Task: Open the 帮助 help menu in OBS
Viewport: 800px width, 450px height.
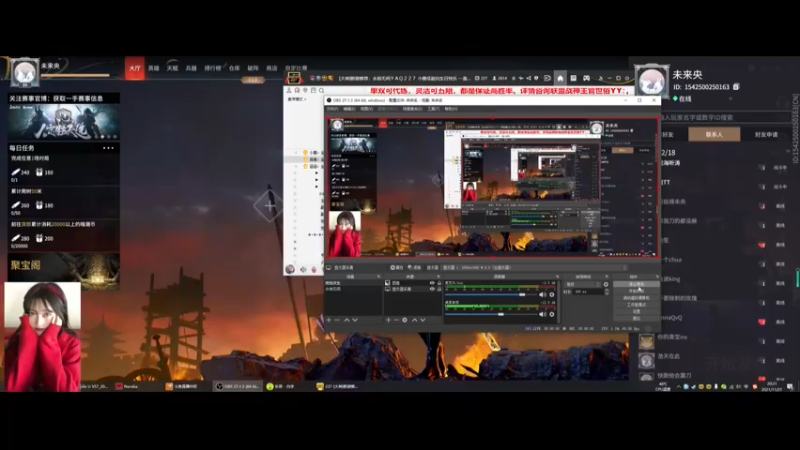Action: coord(451,109)
